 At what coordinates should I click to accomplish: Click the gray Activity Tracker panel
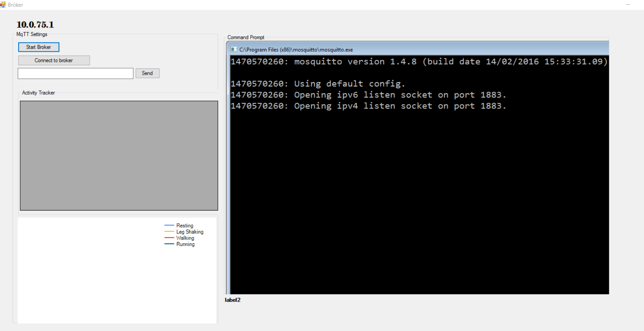tap(119, 156)
